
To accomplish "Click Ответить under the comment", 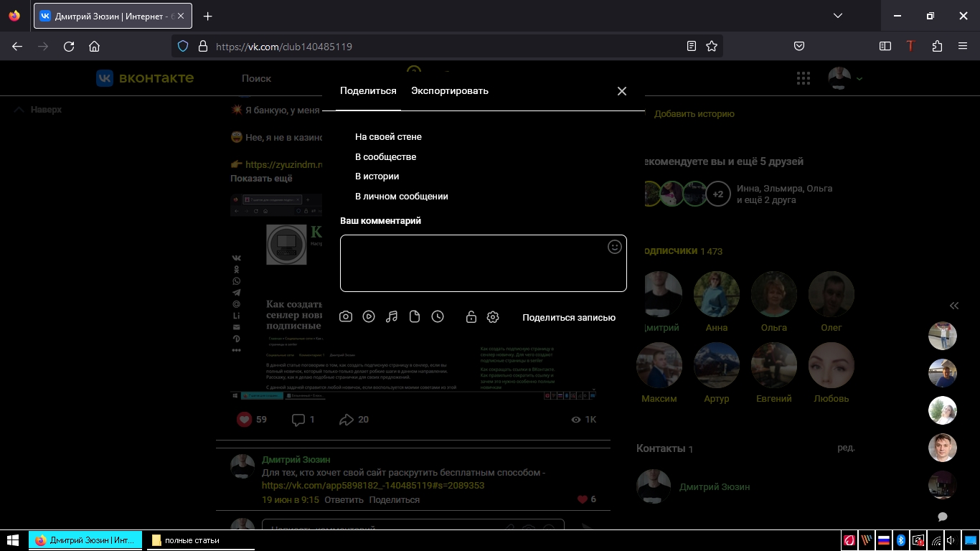I will 344,499.
